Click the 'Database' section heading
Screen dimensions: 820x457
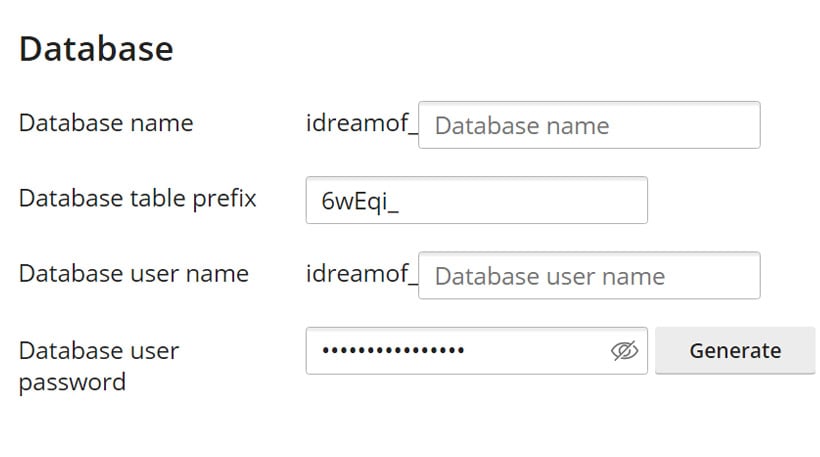click(x=96, y=49)
